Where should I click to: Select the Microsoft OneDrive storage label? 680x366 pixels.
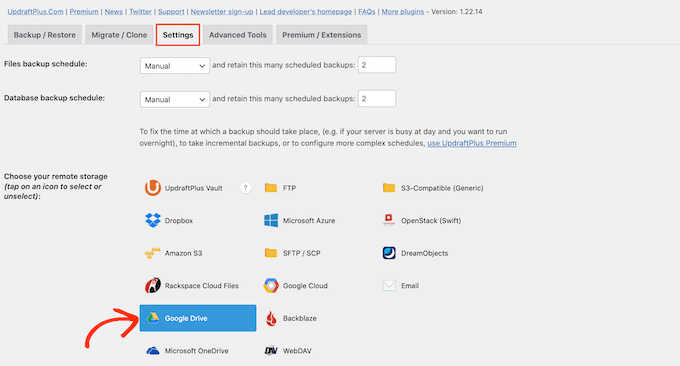point(196,351)
